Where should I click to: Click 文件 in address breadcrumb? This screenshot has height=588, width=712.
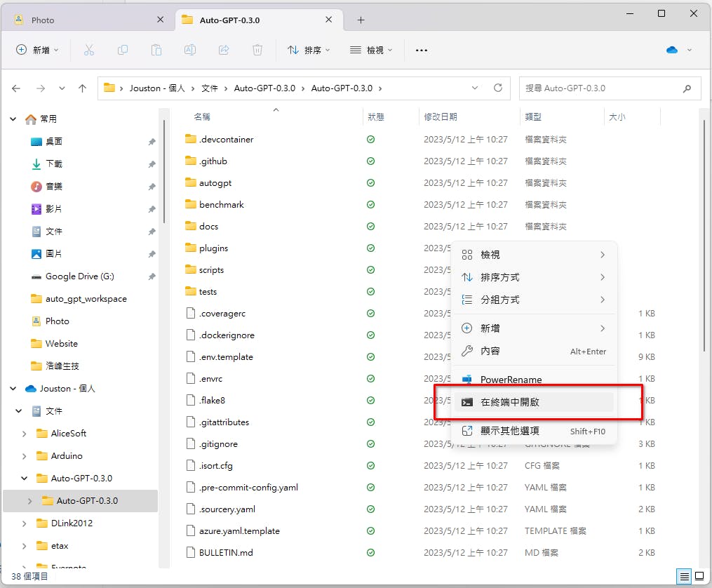click(x=209, y=88)
